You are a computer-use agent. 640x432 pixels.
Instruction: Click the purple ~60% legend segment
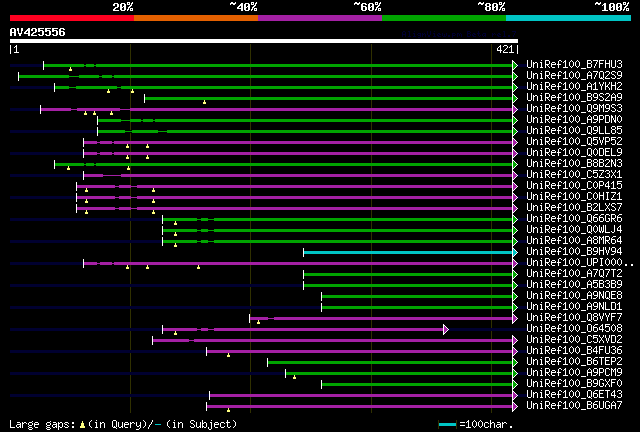pyautogui.click(x=320, y=18)
